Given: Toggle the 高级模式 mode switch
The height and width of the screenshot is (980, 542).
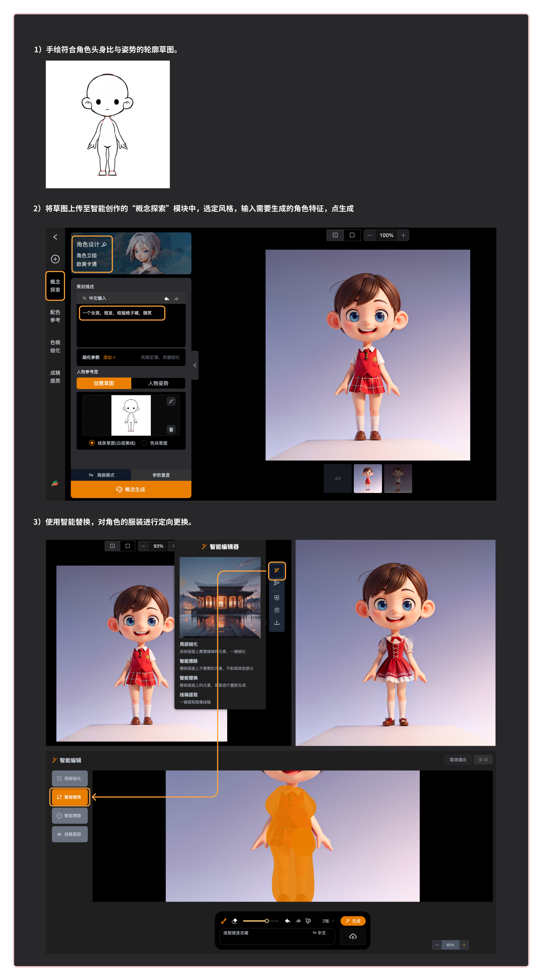Looking at the screenshot, I should (101, 475).
